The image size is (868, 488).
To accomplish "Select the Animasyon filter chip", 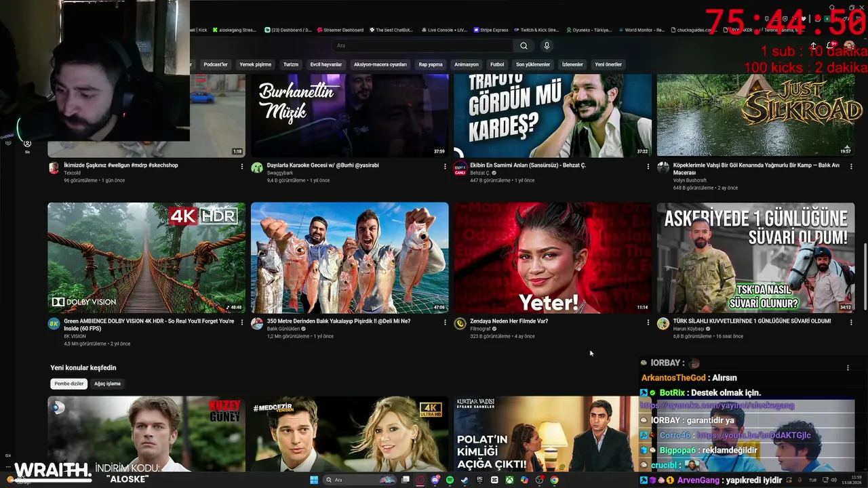I will (x=467, y=64).
